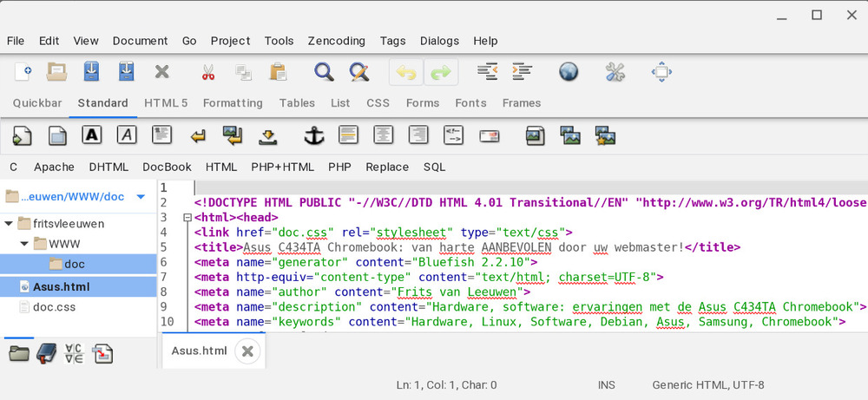Open preferences with the tools icon

(x=615, y=72)
